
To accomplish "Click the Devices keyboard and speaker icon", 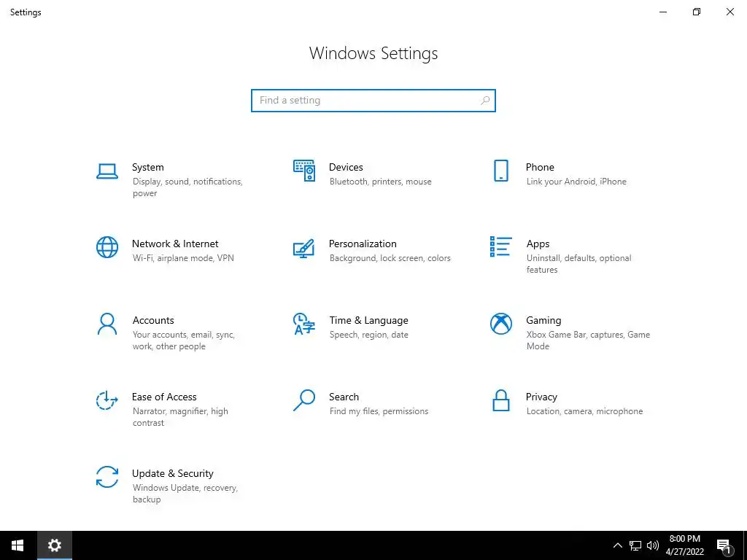I will click(x=304, y=171).
